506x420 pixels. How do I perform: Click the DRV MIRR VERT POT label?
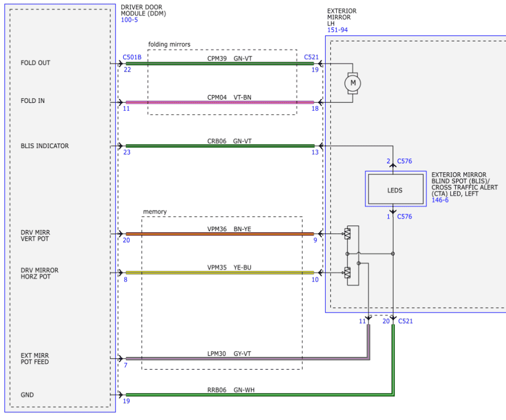[35, 235]
